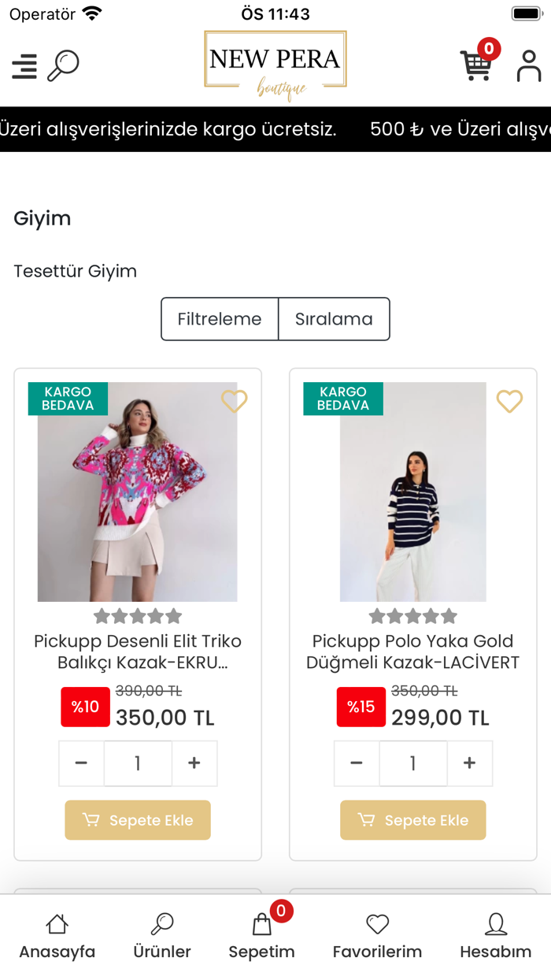
Task: Open the Hesabım tab
Action: coord(496,937)
